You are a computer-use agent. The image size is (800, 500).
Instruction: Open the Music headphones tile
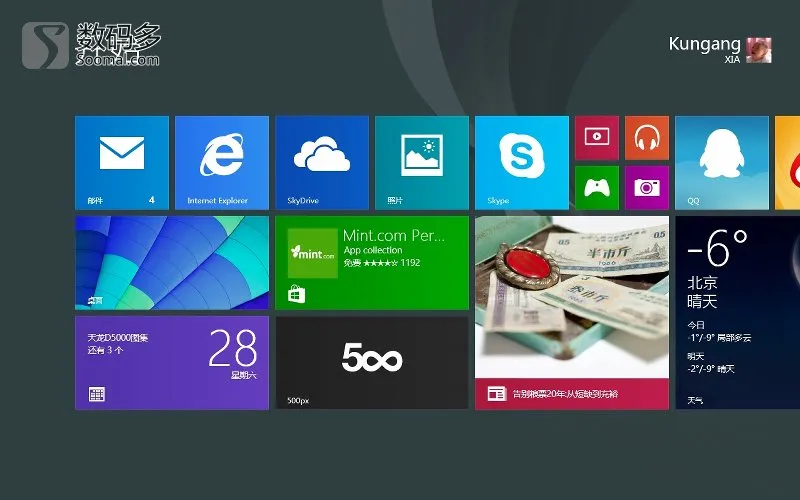(x=646, y=138)
